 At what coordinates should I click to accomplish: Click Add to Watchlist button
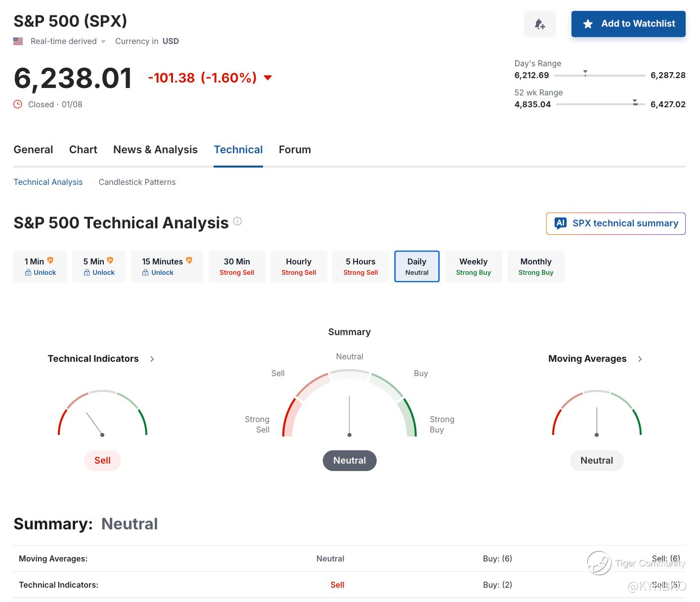click(628, 24)
